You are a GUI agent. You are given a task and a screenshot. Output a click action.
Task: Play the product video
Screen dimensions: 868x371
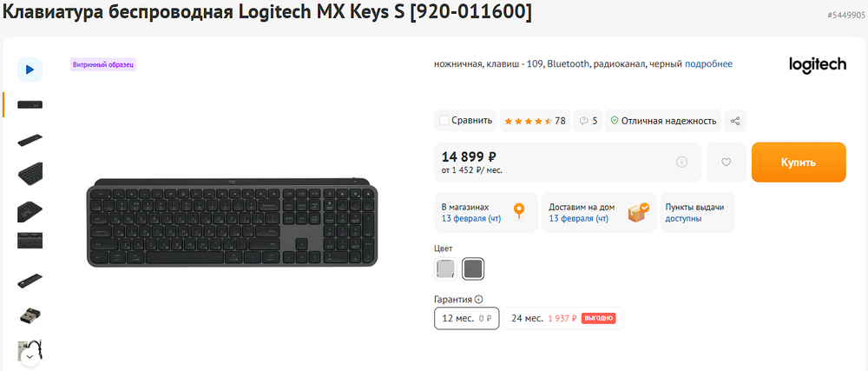(30, 69)
